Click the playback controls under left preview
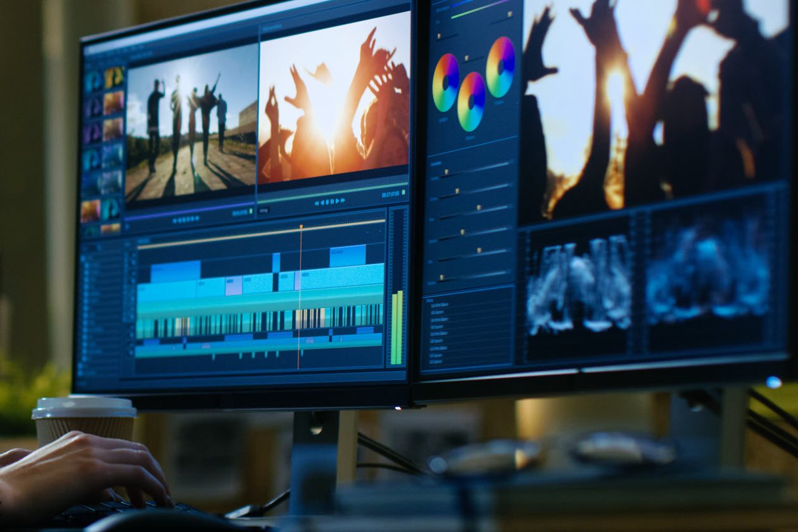This screenshot has width=798, height=532. (x=186, y=219)
